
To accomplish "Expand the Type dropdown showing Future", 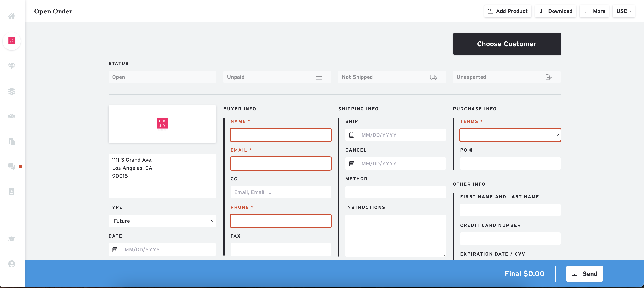I will [162, 221].
